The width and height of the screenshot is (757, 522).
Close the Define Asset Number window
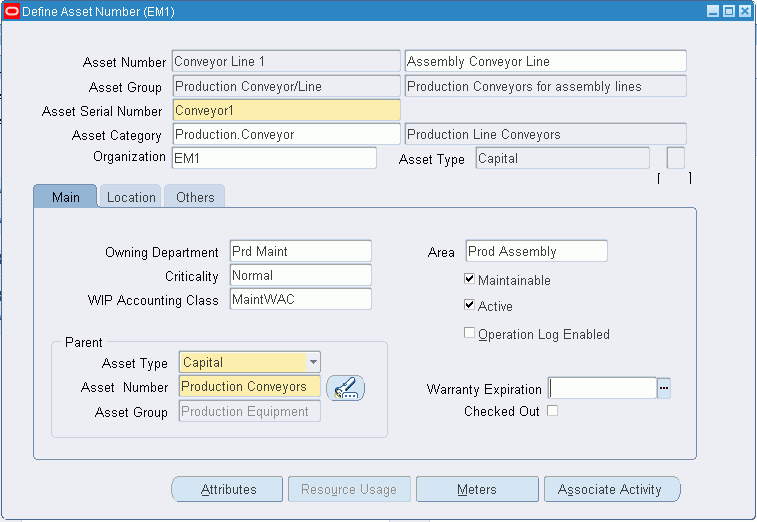(x=745, y=11)
